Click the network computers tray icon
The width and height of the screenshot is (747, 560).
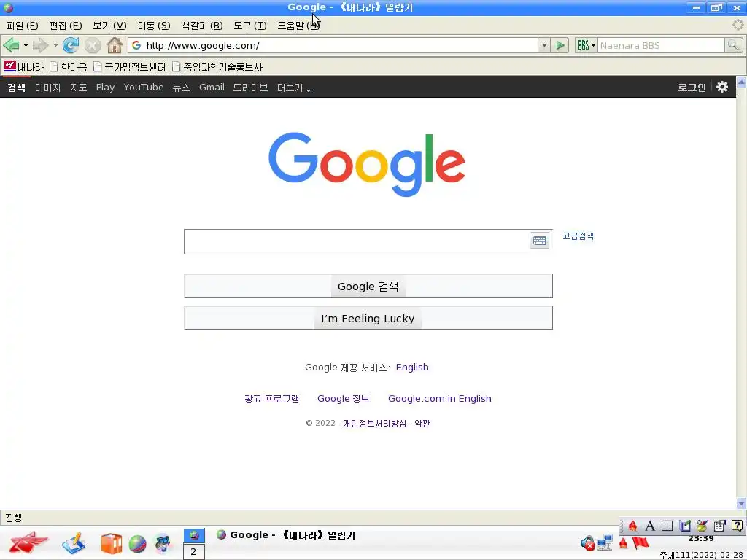[x=605, y=542]
